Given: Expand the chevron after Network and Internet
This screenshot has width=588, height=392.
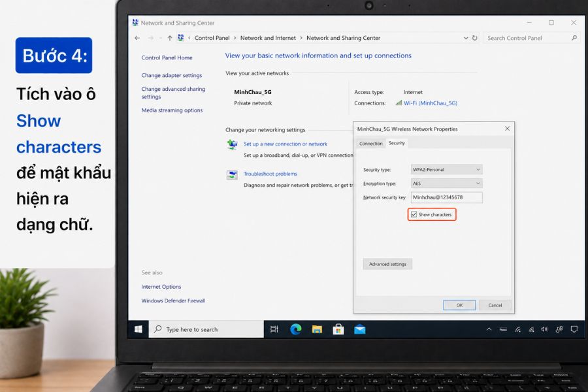Looking at the screenshot, I should tap(301, 38).
